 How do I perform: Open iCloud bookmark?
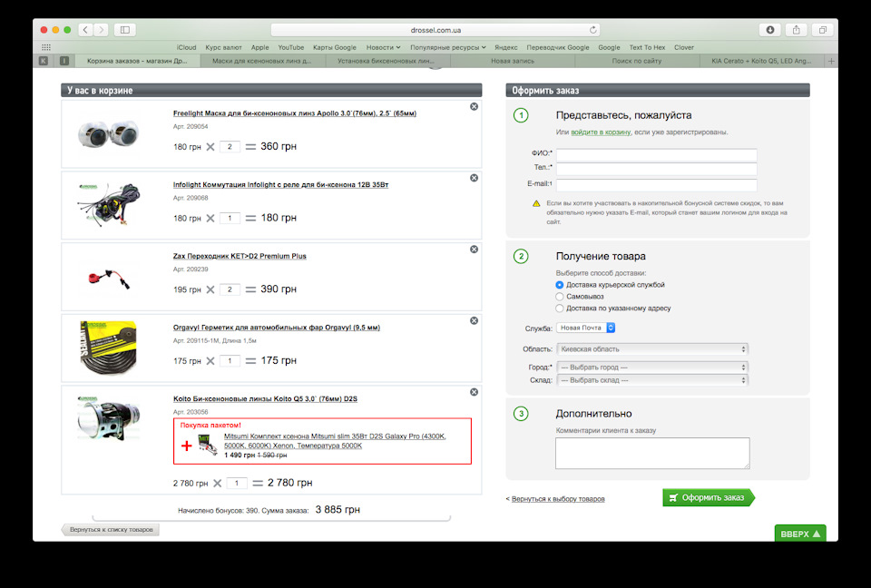point(186,47)
